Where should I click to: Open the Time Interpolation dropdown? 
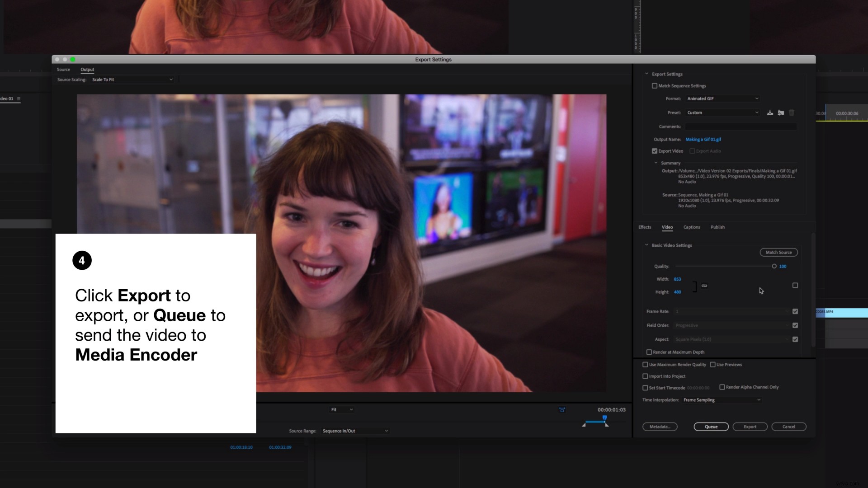721,399
